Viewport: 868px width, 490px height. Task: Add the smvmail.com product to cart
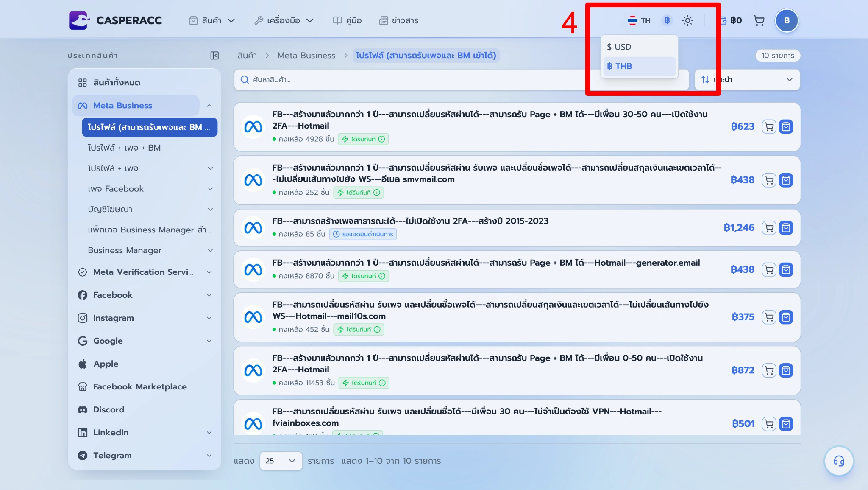769,180
